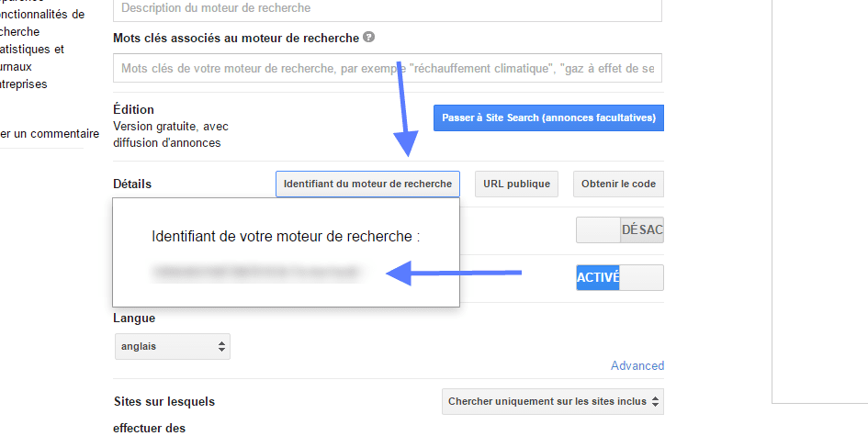Open the commentaire link in the sidebar
The height and width of the screenshot is (436, 868).
(x=50, y=134)
